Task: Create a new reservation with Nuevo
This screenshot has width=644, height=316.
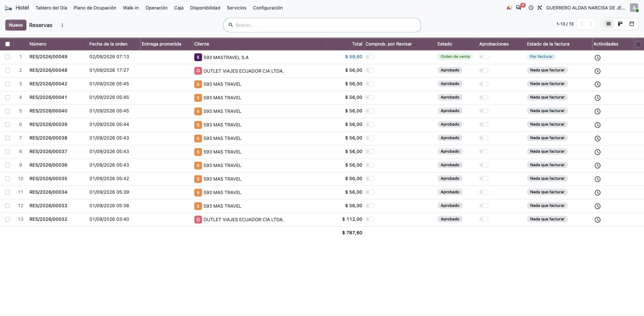Action: pos(16,25)
